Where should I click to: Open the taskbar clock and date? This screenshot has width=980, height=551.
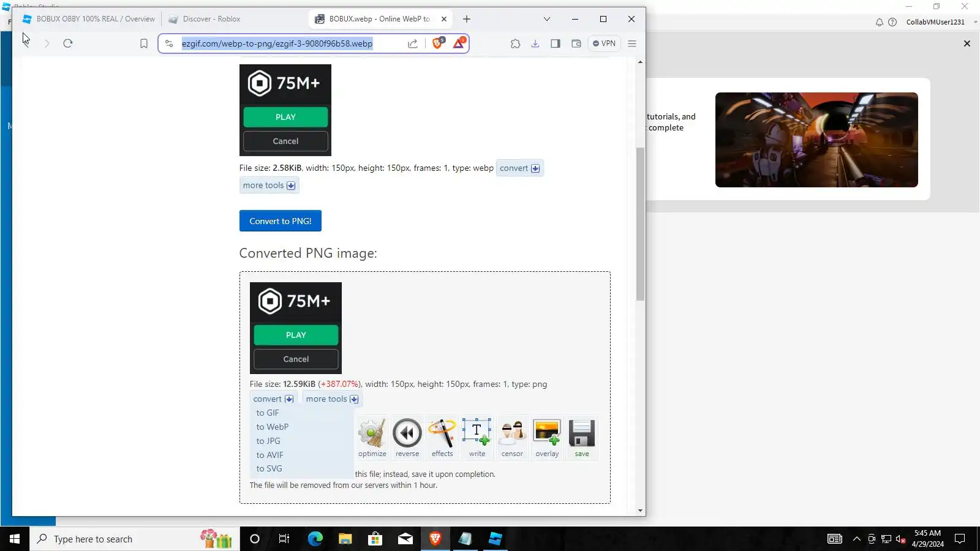[x=927, y=539]
